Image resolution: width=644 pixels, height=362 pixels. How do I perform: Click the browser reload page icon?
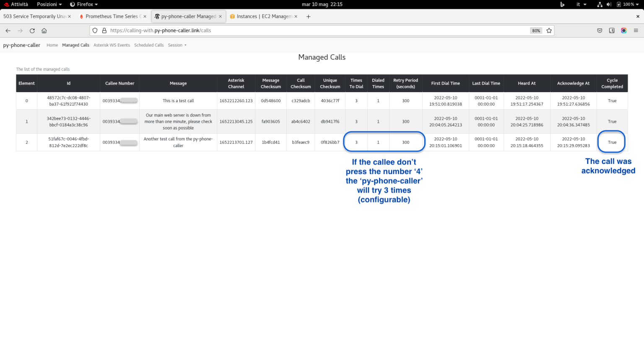tap(32, 31)
